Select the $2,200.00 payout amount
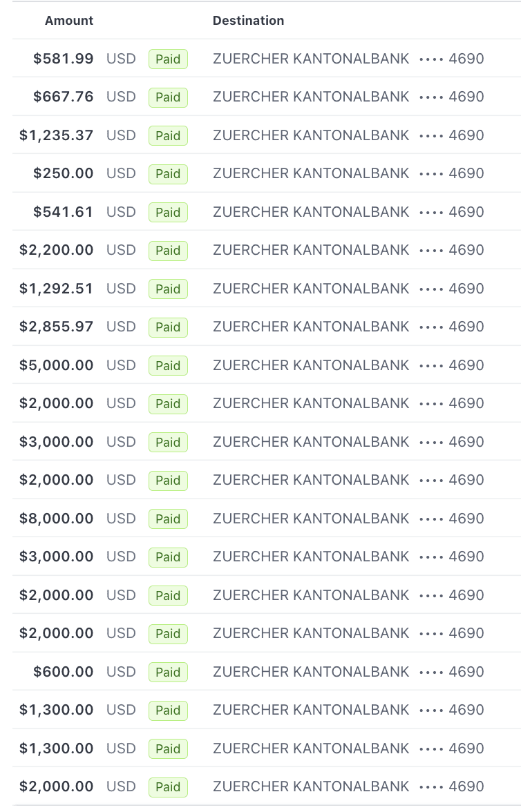Screen dimensions: 521x812 (56, 250)
